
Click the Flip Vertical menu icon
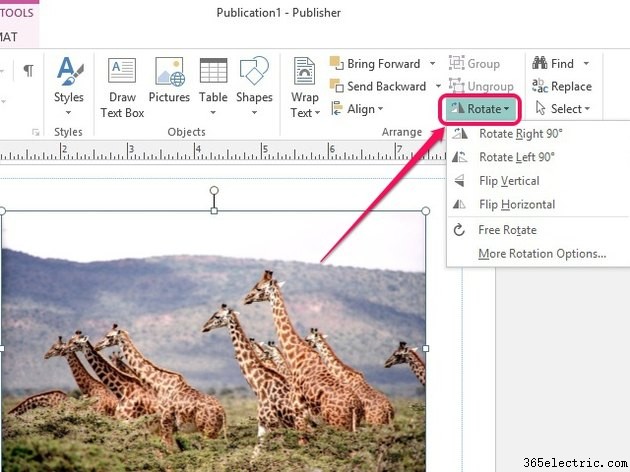(460, 181)
